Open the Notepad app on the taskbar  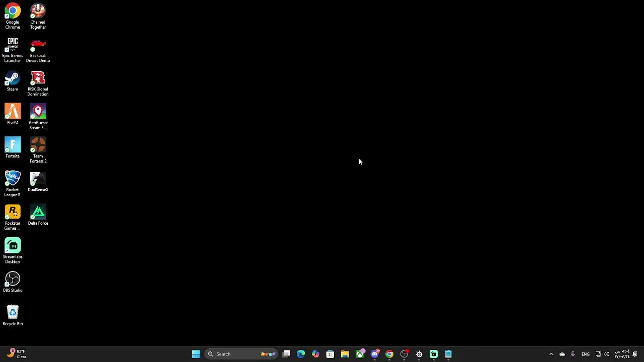tap(448, 354)
